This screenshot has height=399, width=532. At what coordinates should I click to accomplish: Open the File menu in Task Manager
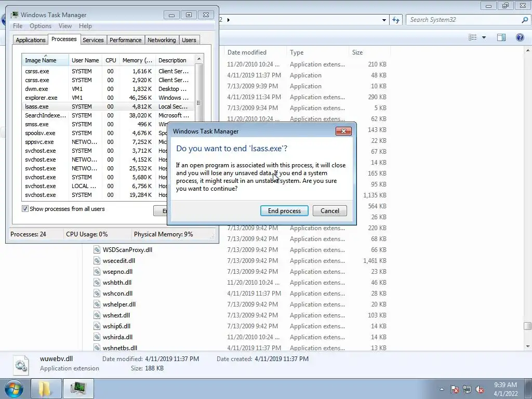(x=18, y=26)
